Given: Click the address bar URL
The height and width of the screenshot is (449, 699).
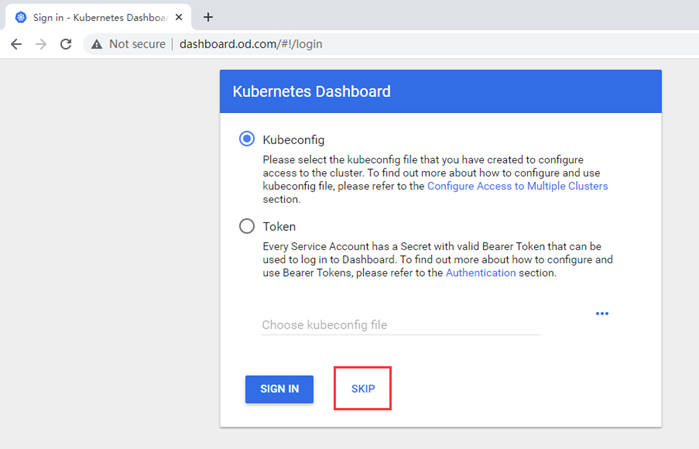Looking at the screenshot, I should pos(250,44).
